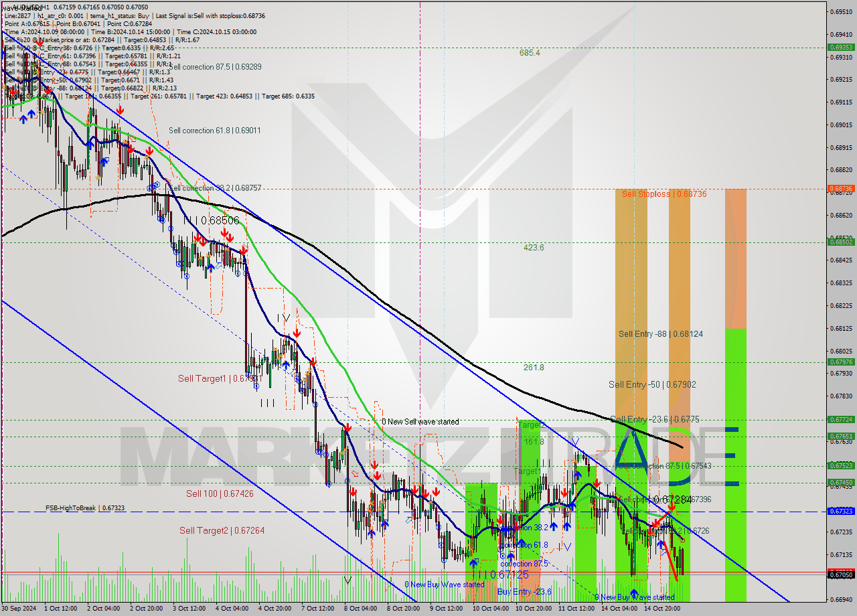Screen dimensions: 857x616
Task: Click the 0.69510 price axis value
Action: coord(841,11)
